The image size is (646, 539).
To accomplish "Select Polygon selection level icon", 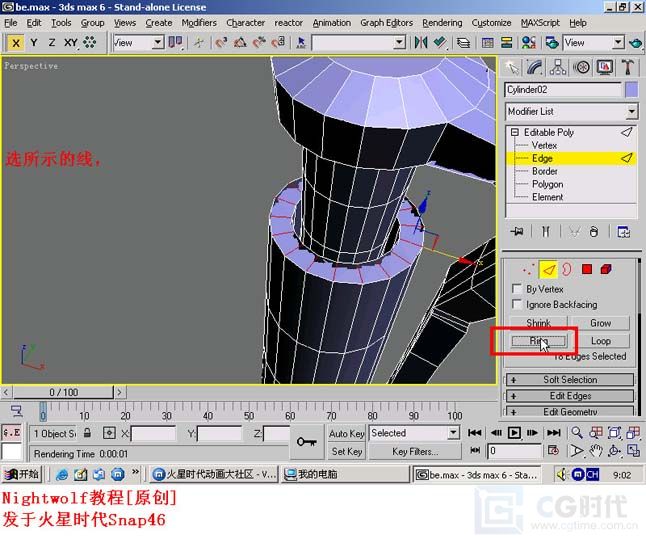I will pyautogui.click(x=587, y=270).
